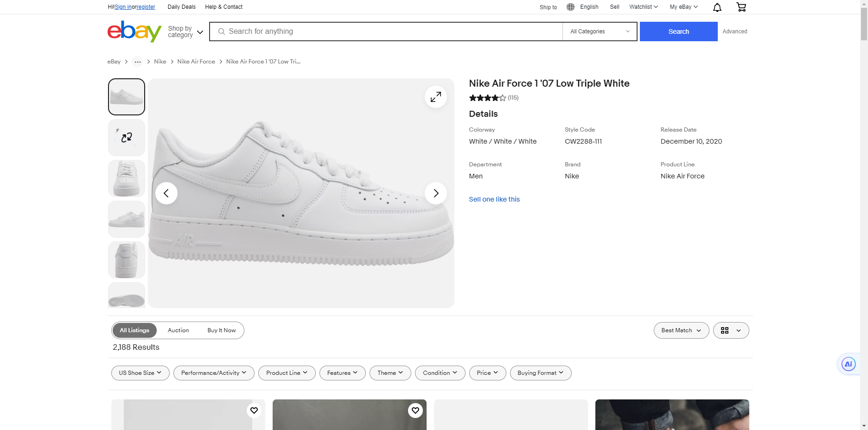Click the notifications bell

(x=716, y=7)
